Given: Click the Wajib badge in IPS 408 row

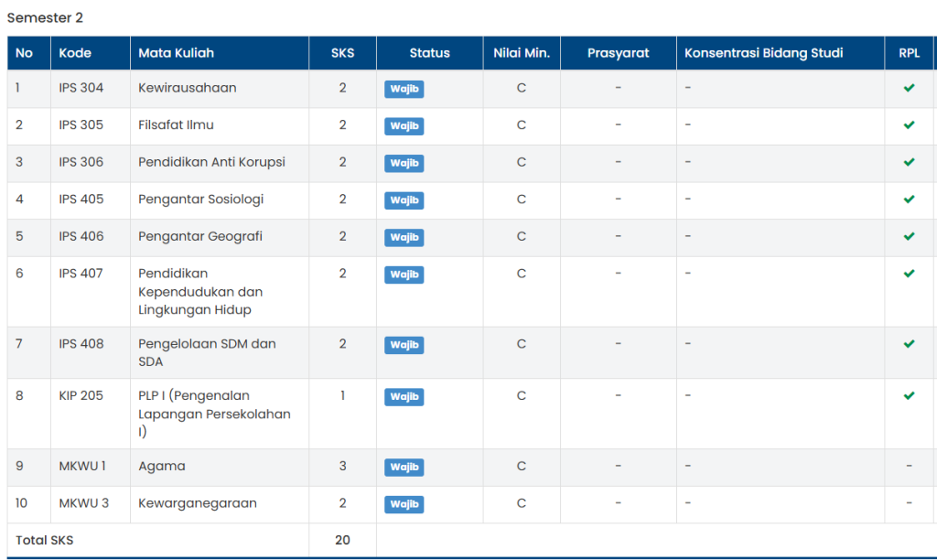Looking at the screenshot, I should click(x=404, y=345).
